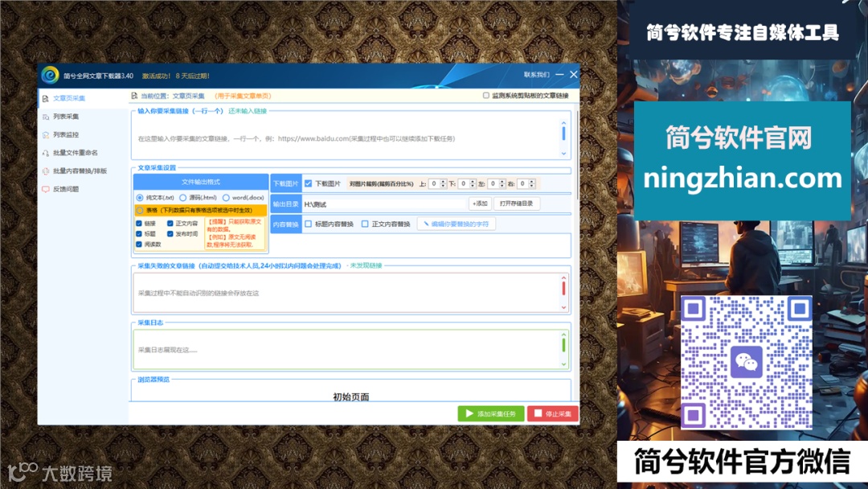This screenshot has height=489, width=868.
Task: Toggle the 正文内容 table field checkbox
Action: [170, 224]
